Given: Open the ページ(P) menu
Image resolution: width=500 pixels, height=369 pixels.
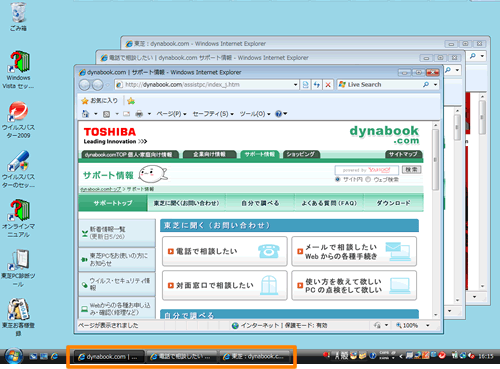Looking at the screenshot, I should [171, 114].
